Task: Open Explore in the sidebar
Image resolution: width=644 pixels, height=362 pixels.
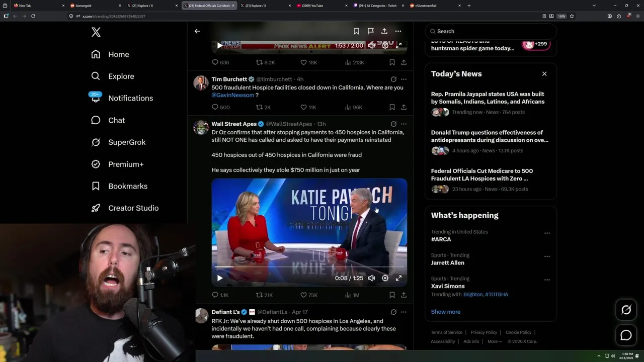Action: pyautogui.click(x=113, y=76)
